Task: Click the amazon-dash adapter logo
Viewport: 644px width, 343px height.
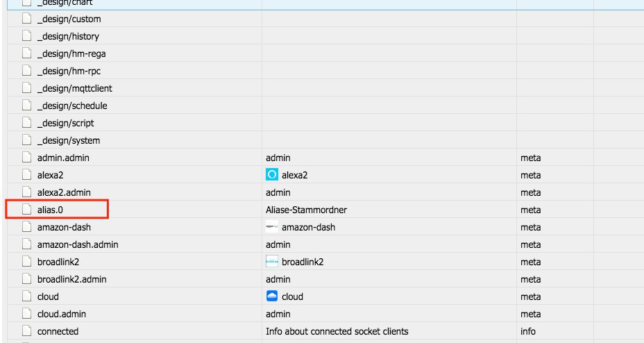Action: [x=272, y=227]
